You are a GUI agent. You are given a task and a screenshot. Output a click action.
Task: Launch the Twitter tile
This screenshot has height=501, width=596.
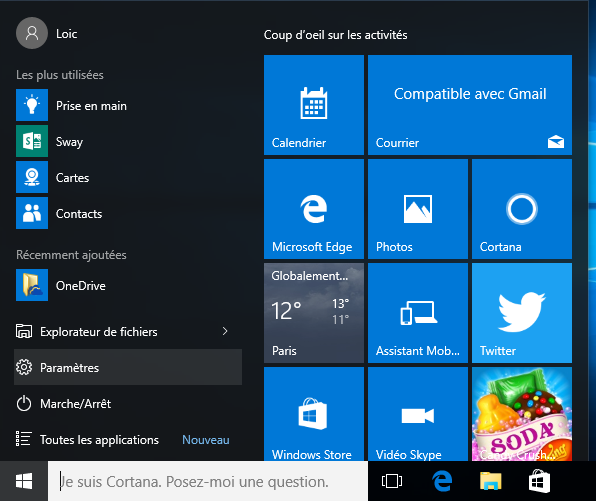(x=522, y=313)
